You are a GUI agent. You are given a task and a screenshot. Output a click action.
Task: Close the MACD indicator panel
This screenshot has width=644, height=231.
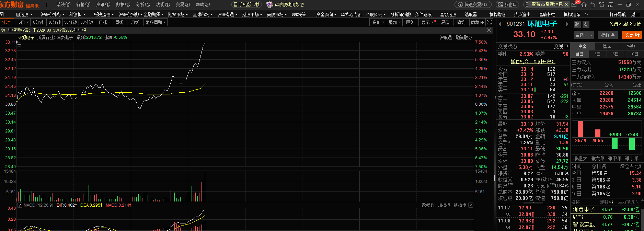click(x=471, y=205)
